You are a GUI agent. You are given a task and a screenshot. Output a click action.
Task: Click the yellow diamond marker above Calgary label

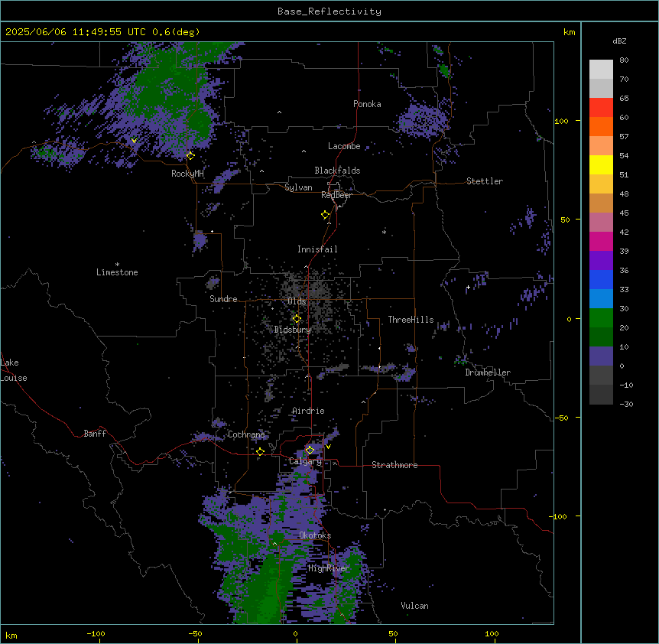coord(310,450)
